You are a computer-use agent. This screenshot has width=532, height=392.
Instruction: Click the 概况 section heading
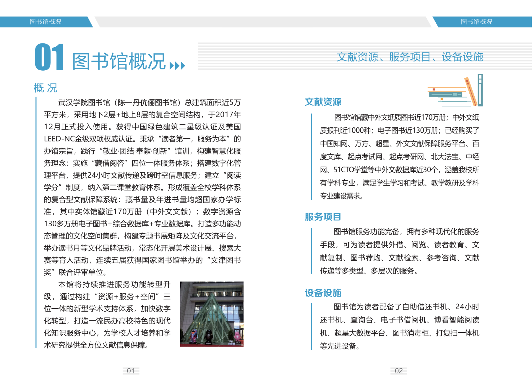pyautogui.click(x=45, y=88)
